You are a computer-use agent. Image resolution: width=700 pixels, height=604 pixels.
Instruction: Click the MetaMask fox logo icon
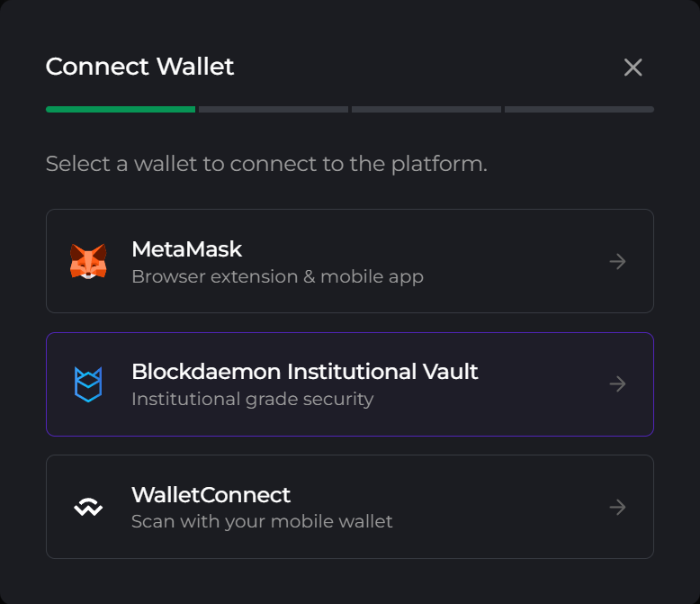pos(88,261)
